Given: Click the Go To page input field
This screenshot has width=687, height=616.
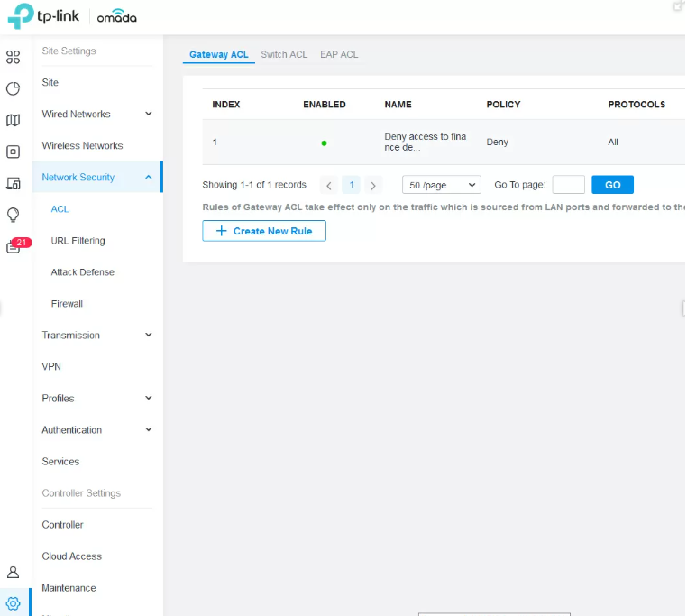Looking at the screenshot, I should [x=568, y=185].
